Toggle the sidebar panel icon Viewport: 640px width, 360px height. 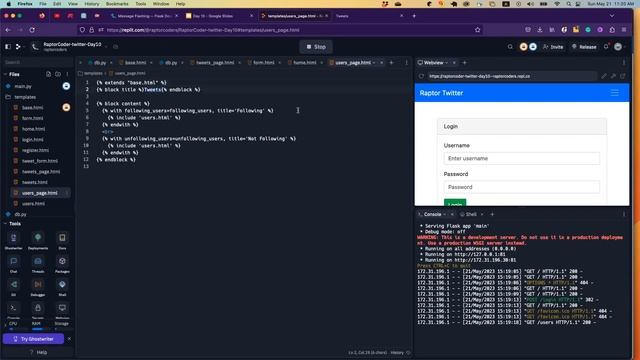[8, 47]
